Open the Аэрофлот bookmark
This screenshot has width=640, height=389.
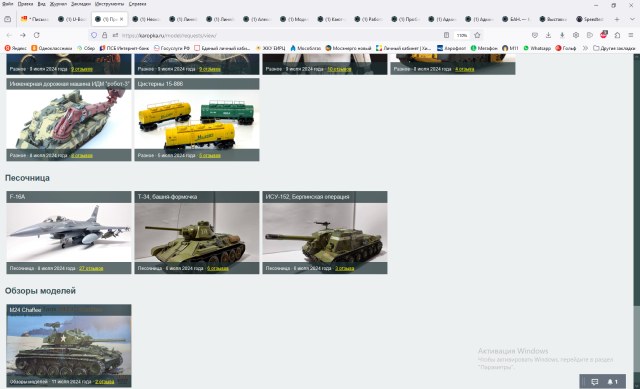[451, 48]
